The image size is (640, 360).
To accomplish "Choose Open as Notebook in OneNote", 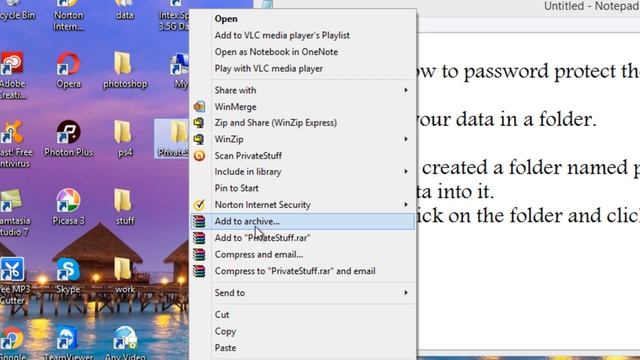I will point(303,52).
